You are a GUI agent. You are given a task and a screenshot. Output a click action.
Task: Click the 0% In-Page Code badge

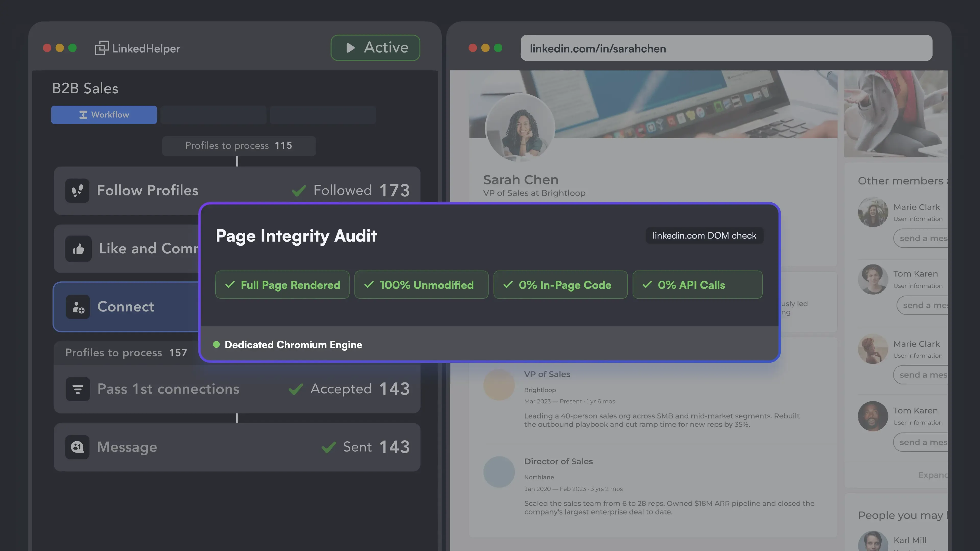(560, 285)
